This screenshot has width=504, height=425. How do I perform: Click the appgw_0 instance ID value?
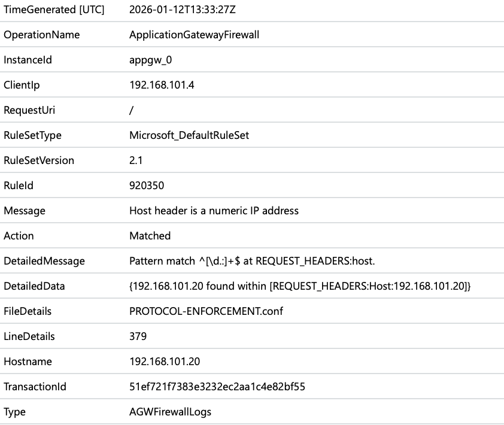coord(152,60)
